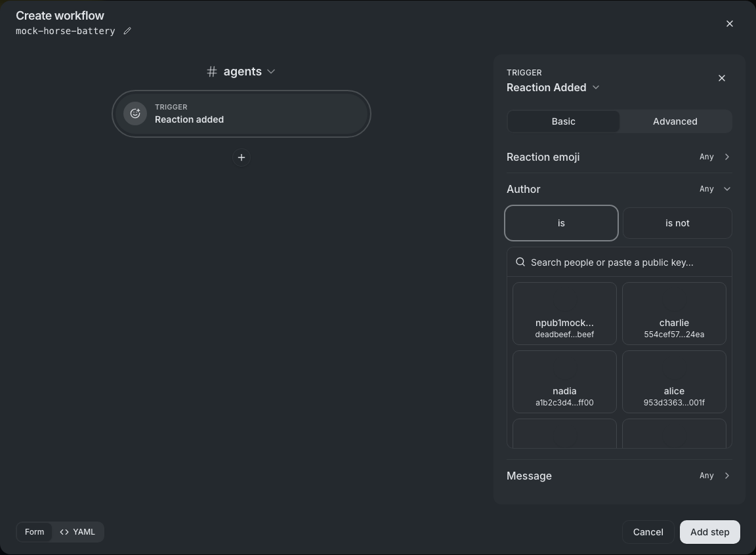Select the 'is' author condition
756x555 pixels.
[x=561, y=223]
